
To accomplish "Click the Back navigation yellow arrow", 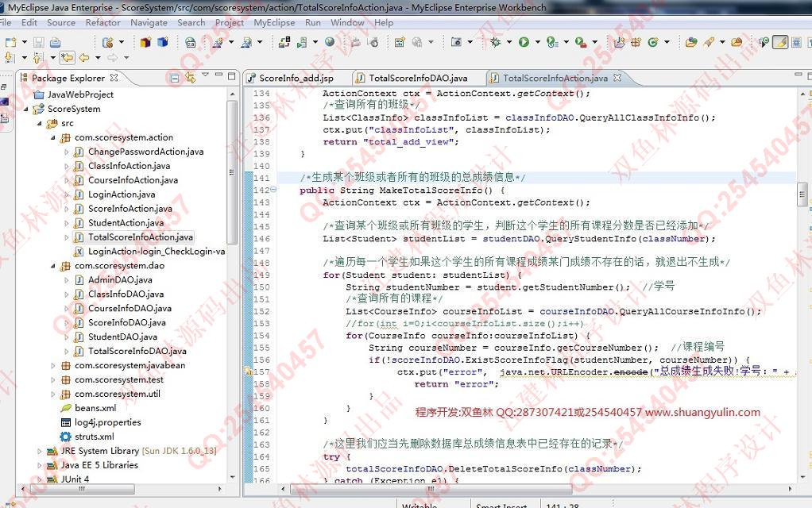I will pos(84,57).
